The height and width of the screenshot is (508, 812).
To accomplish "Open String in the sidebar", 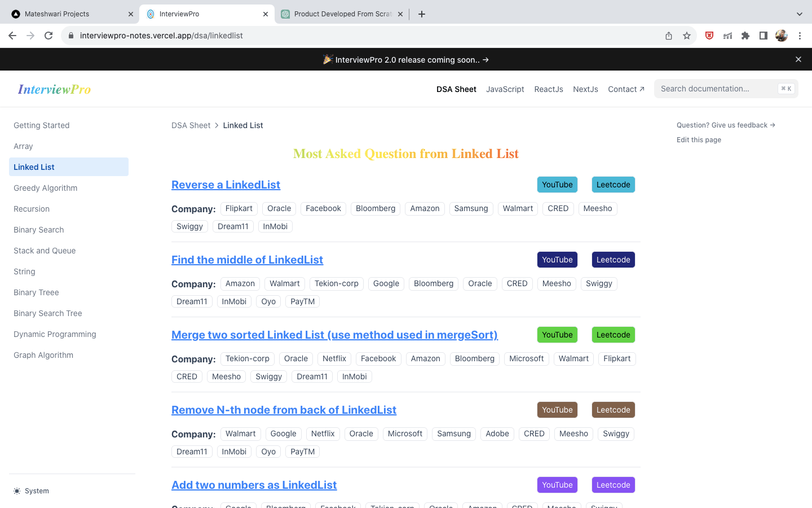I will pyautogui.click(x=69, y=271).
